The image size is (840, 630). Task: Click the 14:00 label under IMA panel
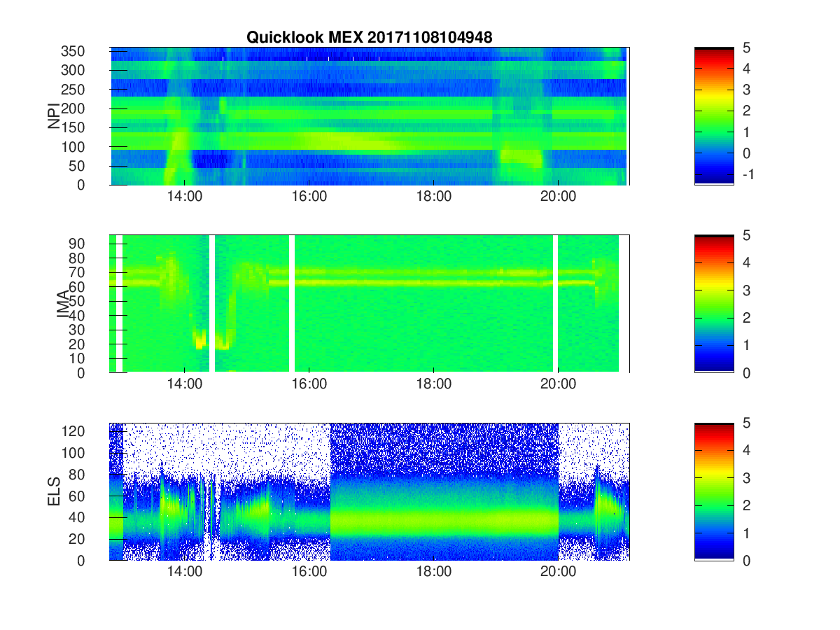tap(185, 384)
